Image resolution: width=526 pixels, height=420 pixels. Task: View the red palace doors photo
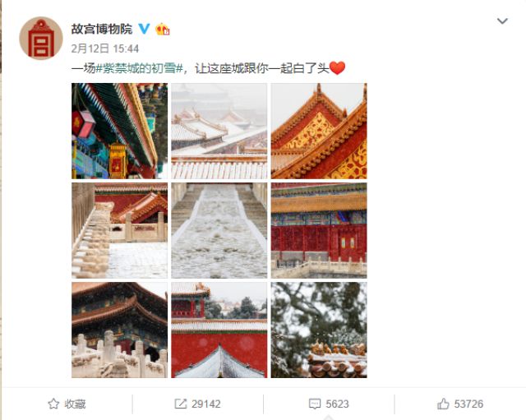(x=319, y=230)
